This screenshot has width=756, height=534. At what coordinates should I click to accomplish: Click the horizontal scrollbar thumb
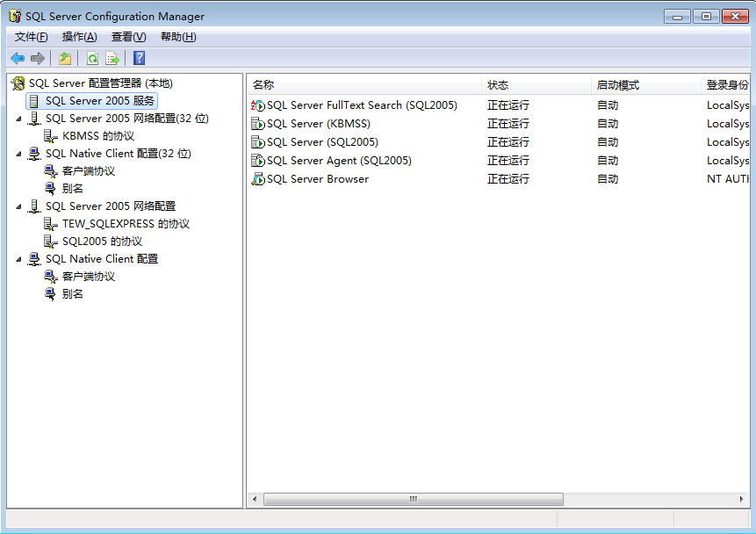[414, 499]
